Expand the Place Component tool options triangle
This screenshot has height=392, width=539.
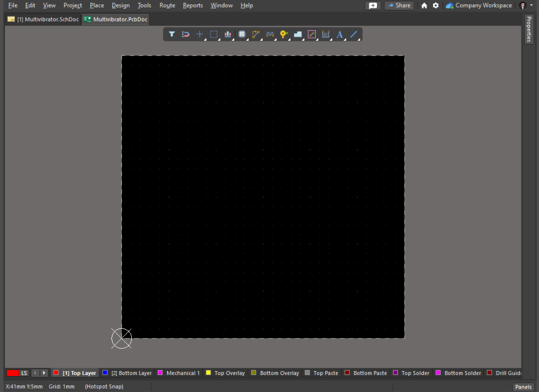pos(247,39)
